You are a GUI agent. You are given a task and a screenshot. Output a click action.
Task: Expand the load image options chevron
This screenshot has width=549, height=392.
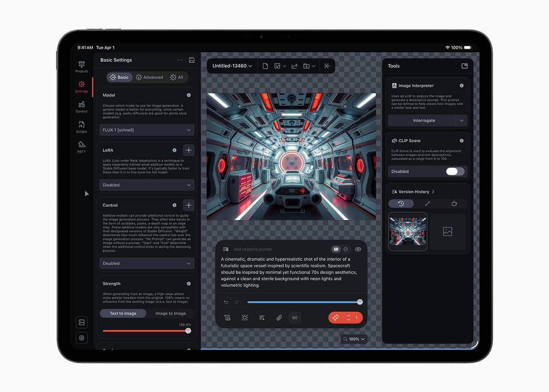click(x=285, y=66)
